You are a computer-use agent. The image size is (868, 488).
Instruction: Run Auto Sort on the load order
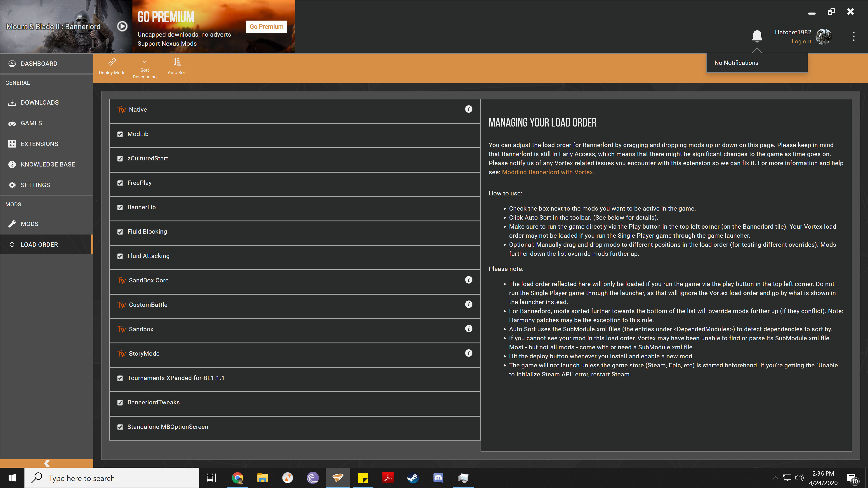(177, 66)
